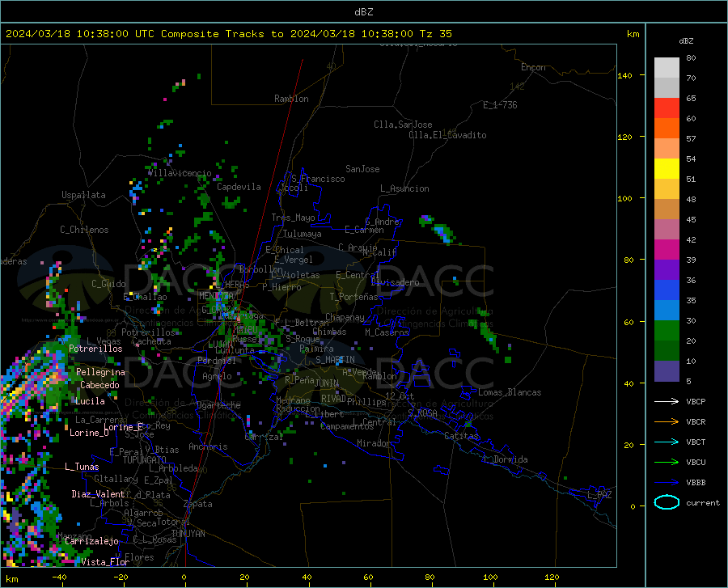728x588 pixels.
Task: Click the dBZ title at the top
Action: tap(363, 12)
